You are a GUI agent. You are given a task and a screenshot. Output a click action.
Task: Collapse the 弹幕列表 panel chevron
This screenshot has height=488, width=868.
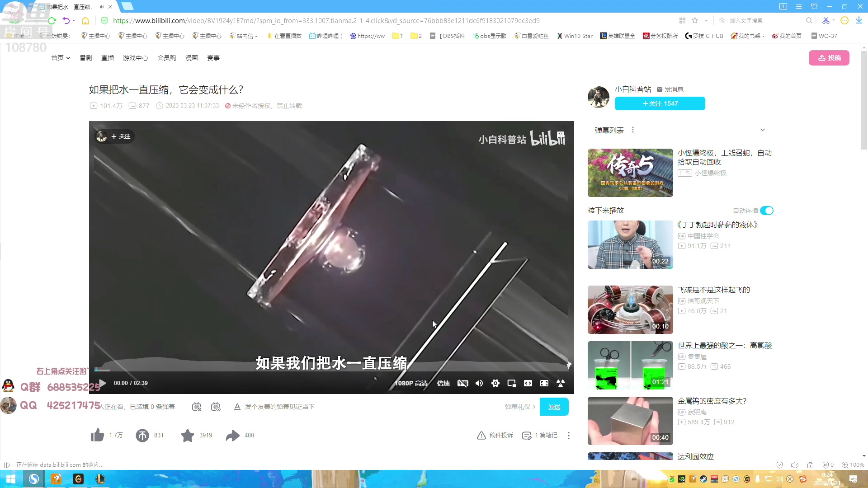[x=763, y=130]
